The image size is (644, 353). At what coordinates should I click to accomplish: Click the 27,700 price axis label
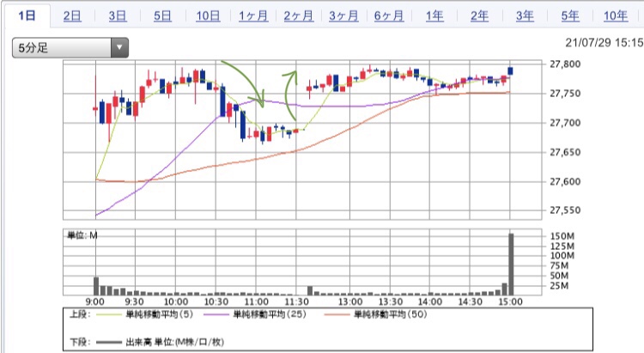point(565,123)
